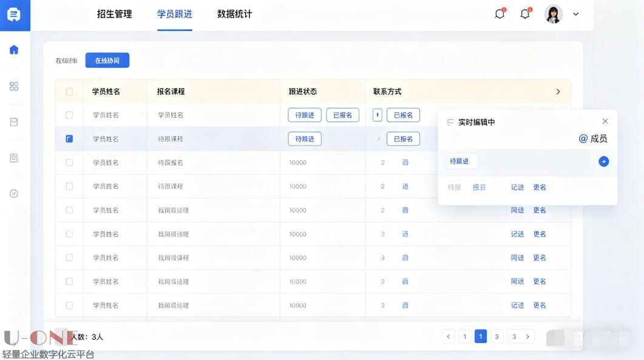Open the home icon in the left sidebar

(14, 50)
